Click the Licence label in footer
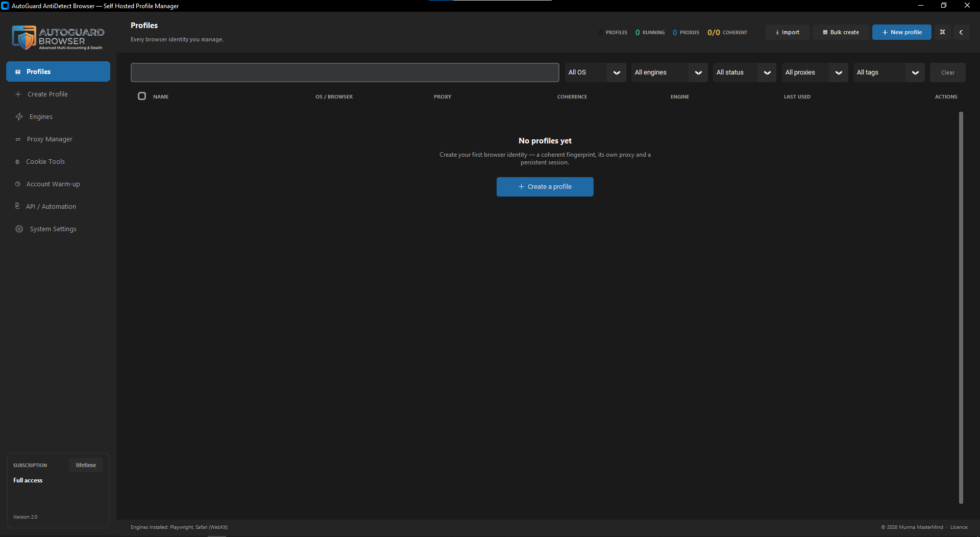This screenshot has height=537, width=980. 959,527
